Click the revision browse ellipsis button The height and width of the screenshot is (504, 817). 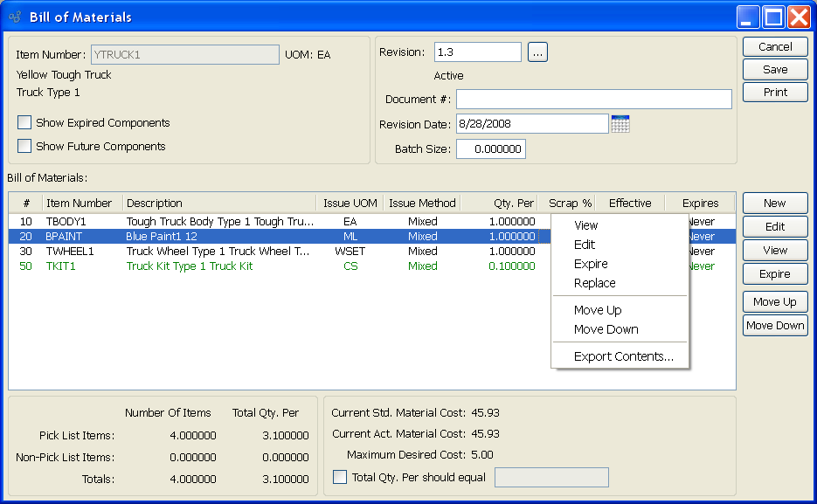(537, 52)
